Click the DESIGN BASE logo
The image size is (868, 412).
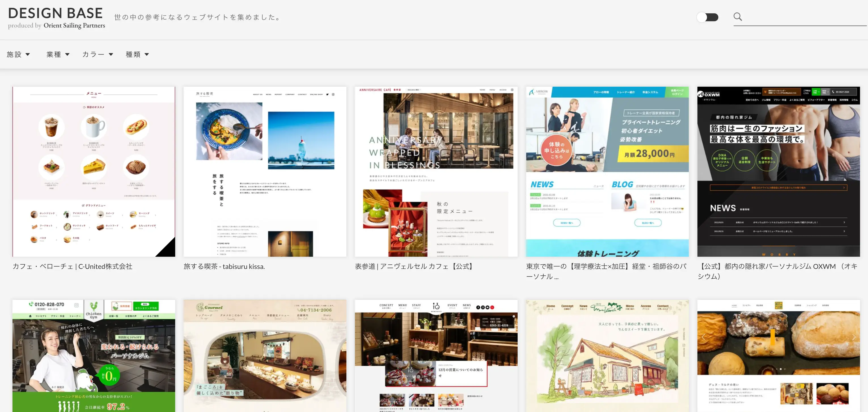click(56, 14)
